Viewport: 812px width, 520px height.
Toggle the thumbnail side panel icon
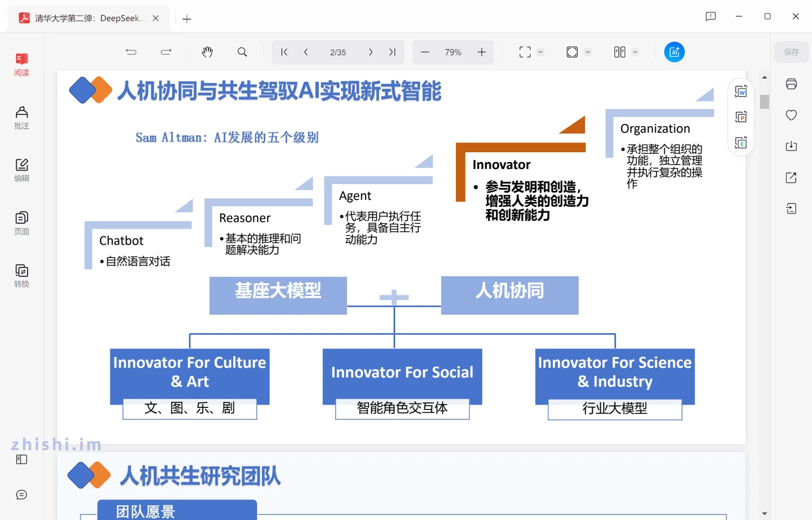click(x=22, y=459)
